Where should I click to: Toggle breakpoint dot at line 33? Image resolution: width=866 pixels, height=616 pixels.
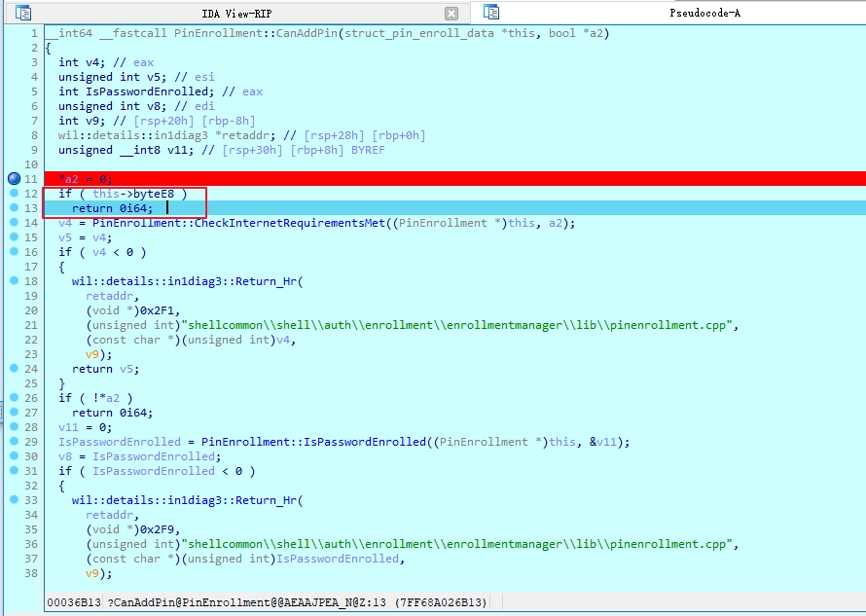(x=14, y=499)
